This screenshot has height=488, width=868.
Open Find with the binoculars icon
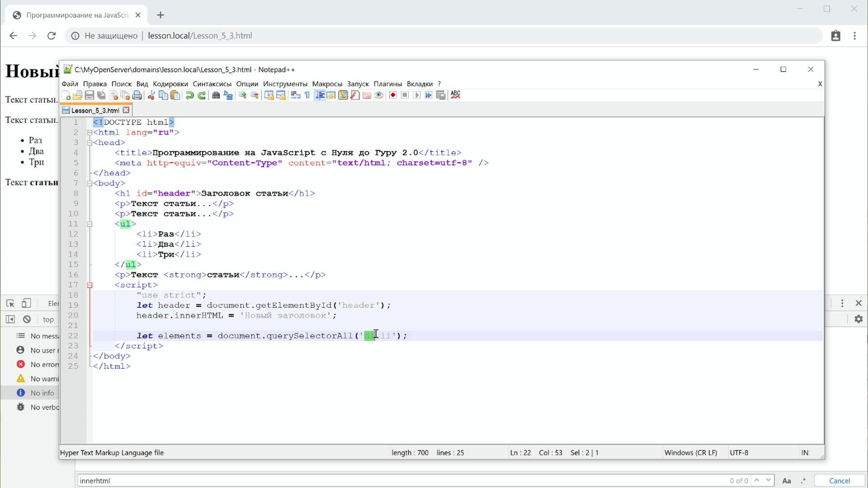216,95
